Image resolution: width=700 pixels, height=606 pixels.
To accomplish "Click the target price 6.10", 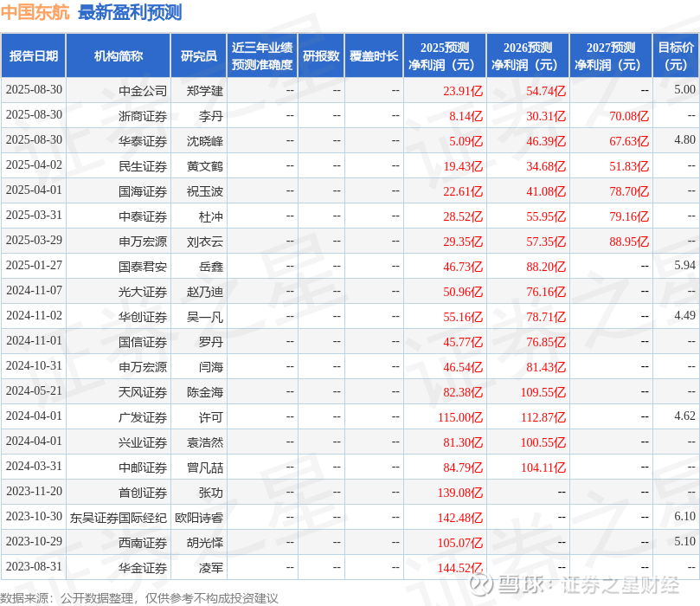I will [x=684, y=516].
